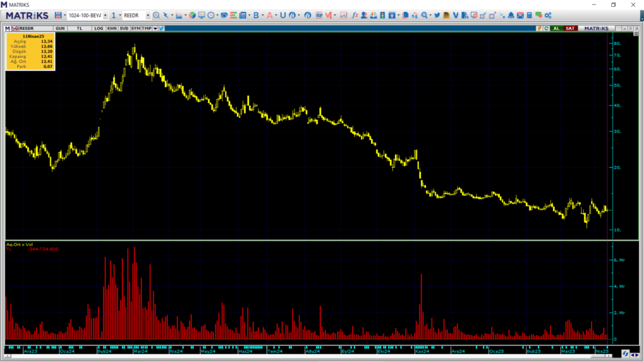Click the page number 1 button

114,15
